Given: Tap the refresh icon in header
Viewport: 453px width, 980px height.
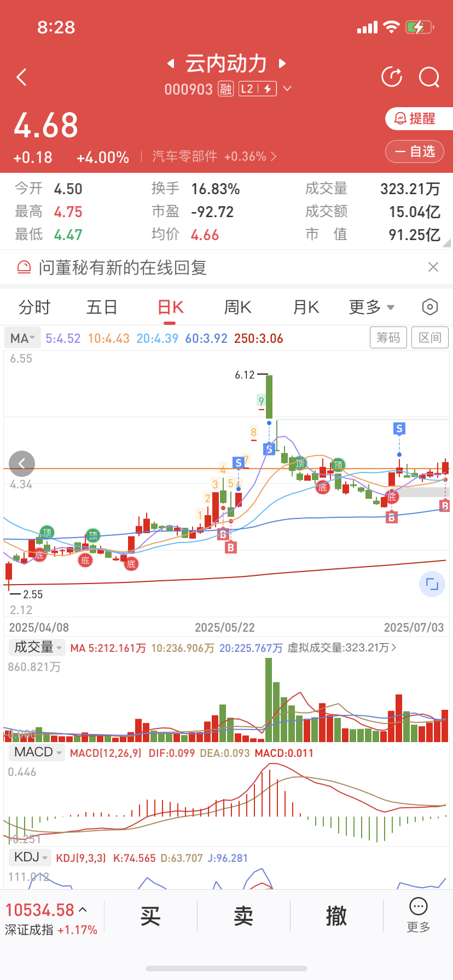Looking at the screenshot, I should click(x=392, y=77).
